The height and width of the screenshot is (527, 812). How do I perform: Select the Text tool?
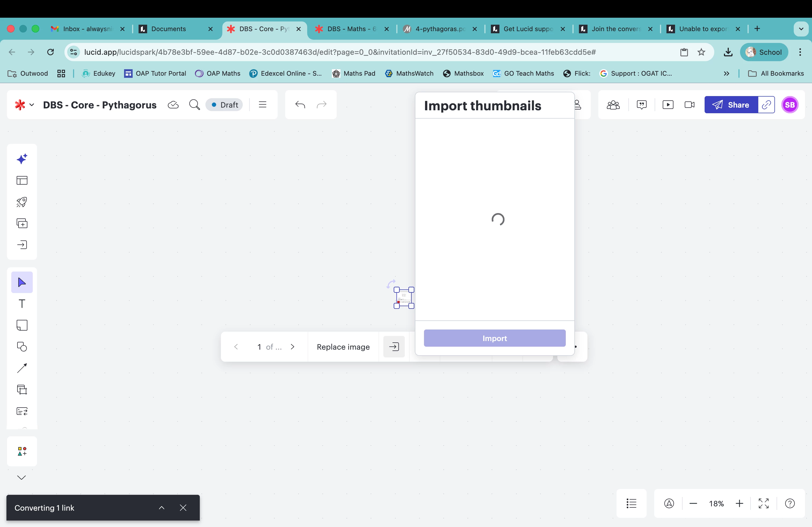click(22, 304)
